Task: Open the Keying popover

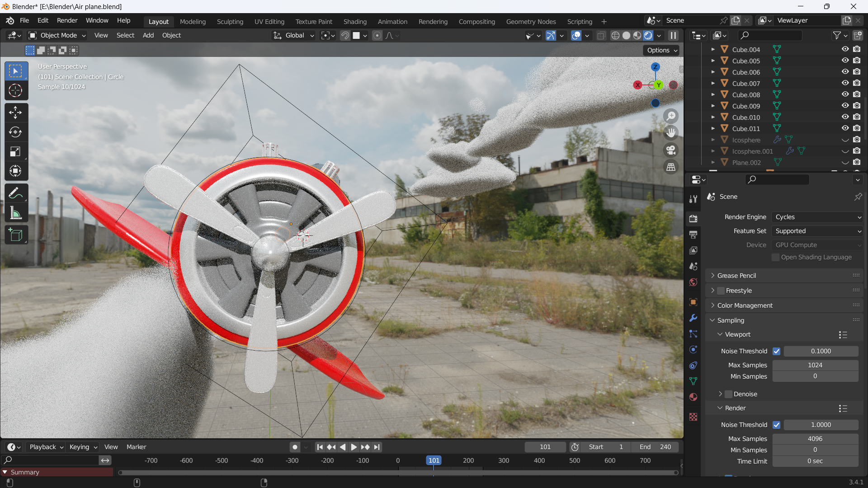Action: (x=83, y=447)
